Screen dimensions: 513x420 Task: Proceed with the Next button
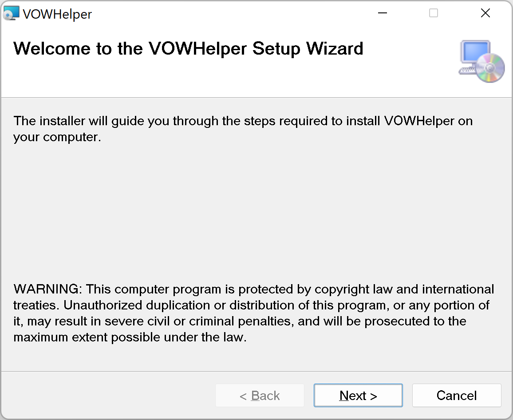[358, 396]
